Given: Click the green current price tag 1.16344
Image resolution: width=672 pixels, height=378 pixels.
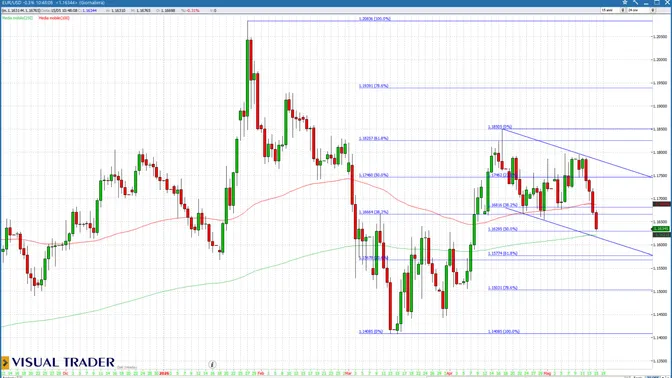Looking at the screenshot, I should pos(662,229).
